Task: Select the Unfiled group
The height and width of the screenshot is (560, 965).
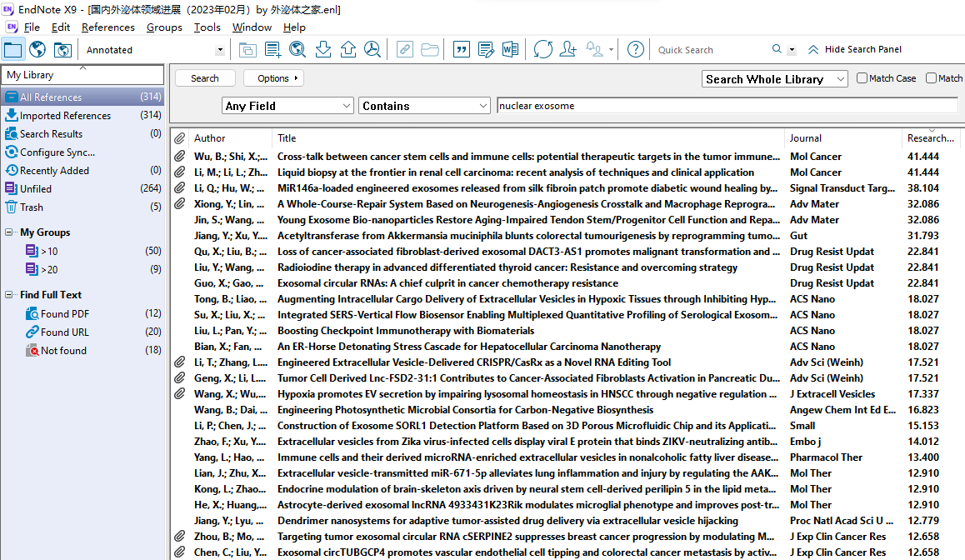Action: click(x=82, y=189)
